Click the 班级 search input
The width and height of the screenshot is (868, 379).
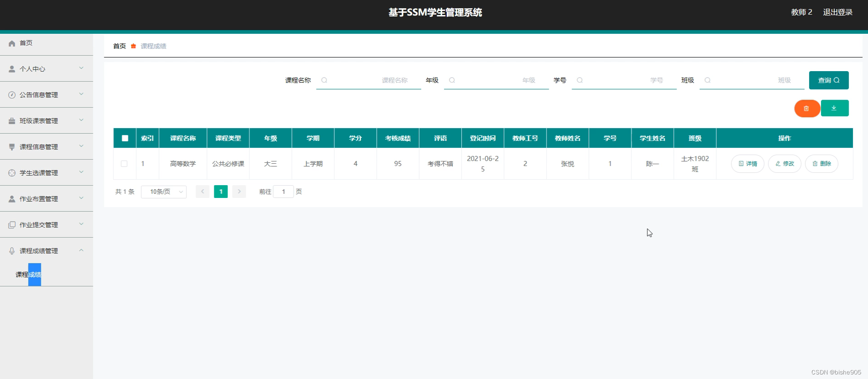752,80
